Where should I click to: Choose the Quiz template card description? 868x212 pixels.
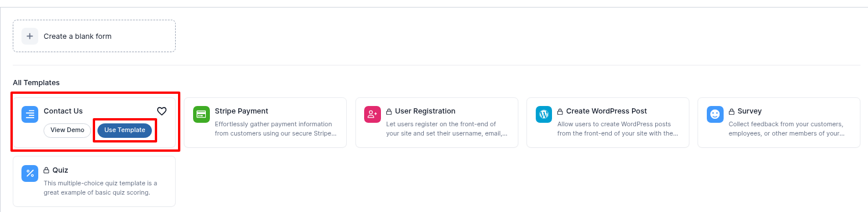100,188
